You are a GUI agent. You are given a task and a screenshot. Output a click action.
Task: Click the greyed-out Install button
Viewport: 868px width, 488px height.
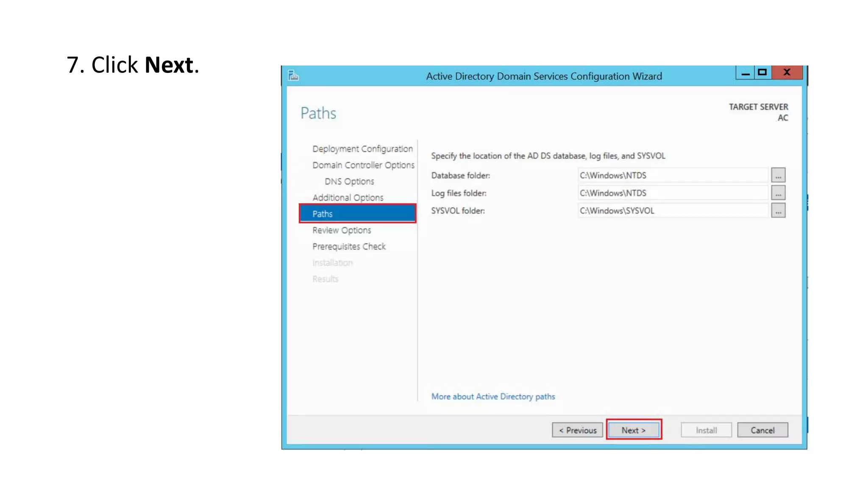coord(706,430)
